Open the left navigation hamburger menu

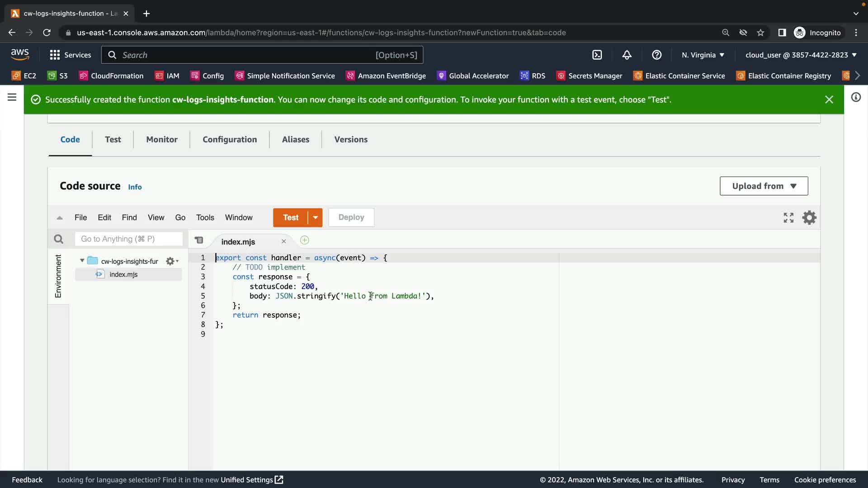(x=12, y=97)
